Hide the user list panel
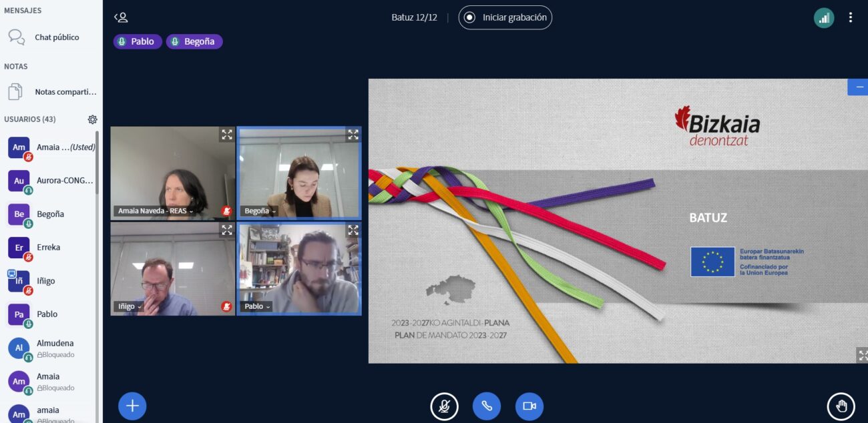868x423 pixels. tap(121, 18)
